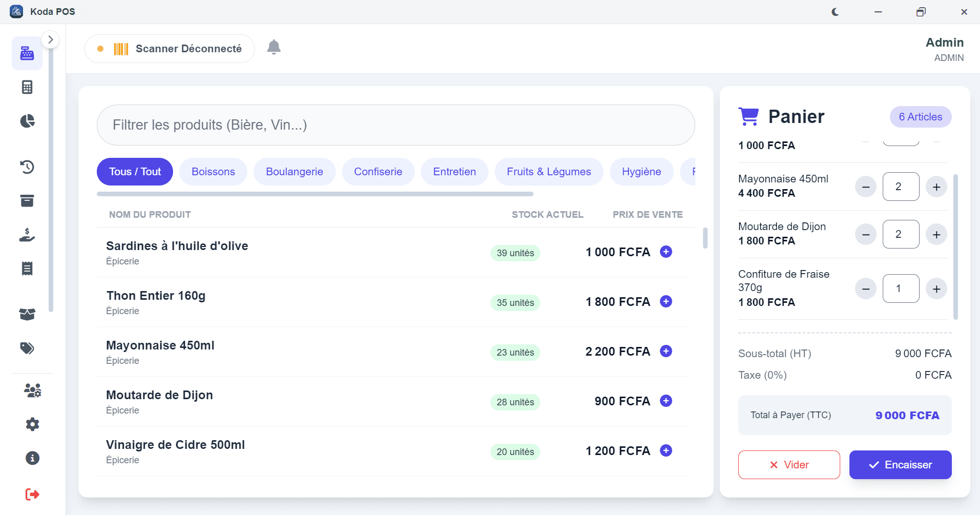Open the receipt sidebar icon
Image resolution: width=980 pixels, height=515 pixels.
click(x=27, y=269)
